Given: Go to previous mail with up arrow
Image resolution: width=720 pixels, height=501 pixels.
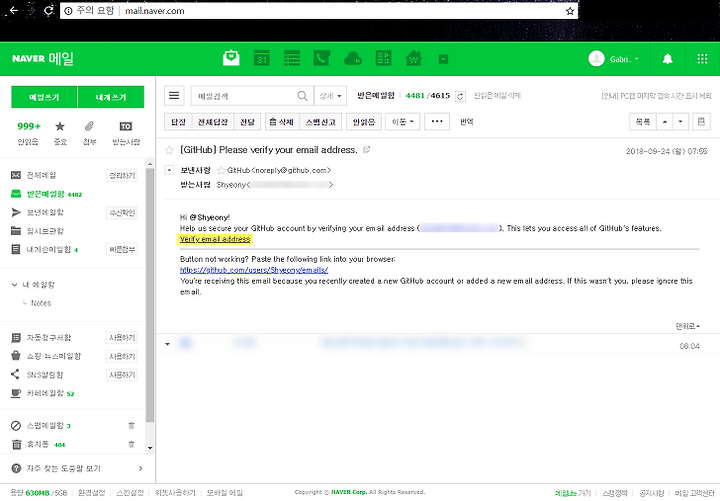Looking at the screenshot, I should (664, 122).
